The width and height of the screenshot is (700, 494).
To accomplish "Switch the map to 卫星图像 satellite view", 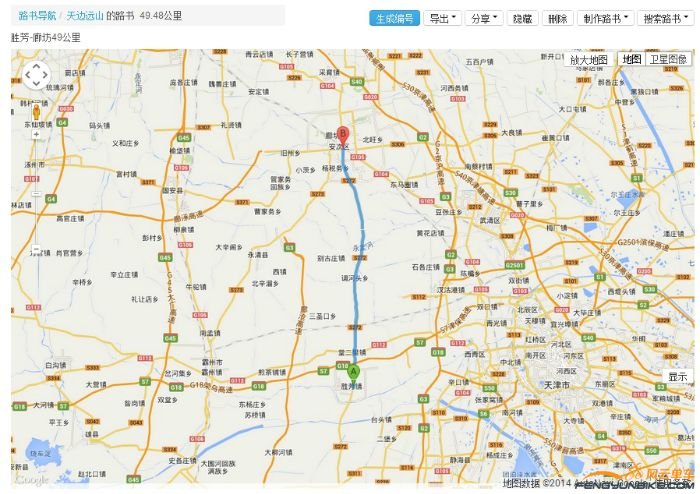I will click(668, 60).
